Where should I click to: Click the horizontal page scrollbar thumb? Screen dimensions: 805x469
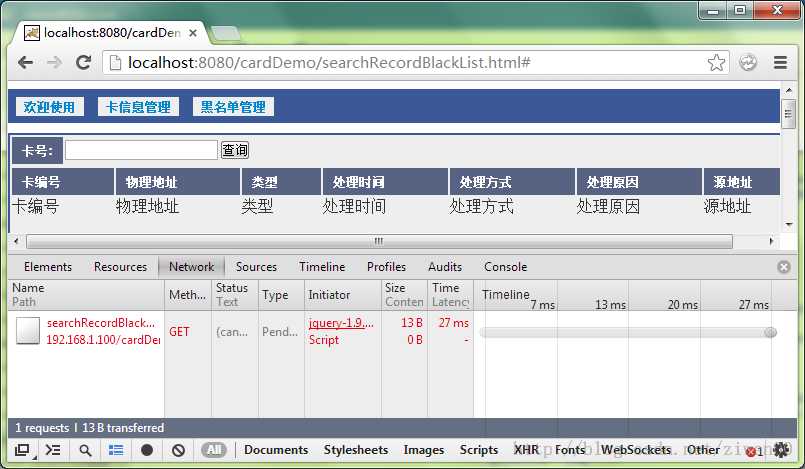[x=379, y=241]
